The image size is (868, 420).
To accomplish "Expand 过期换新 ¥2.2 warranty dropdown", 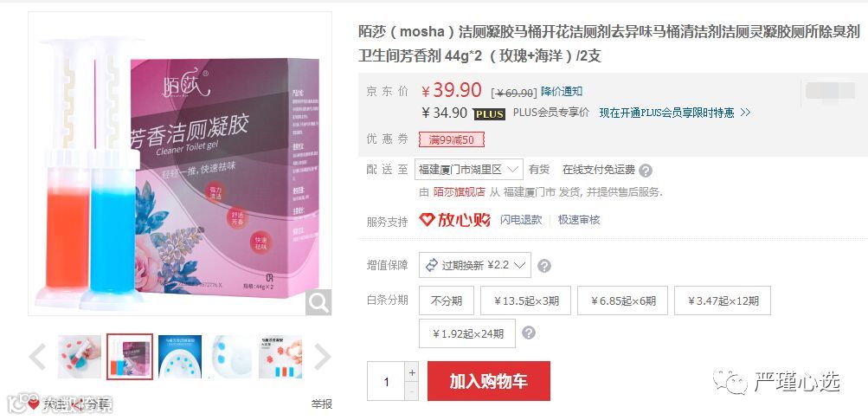I will 474,265.
